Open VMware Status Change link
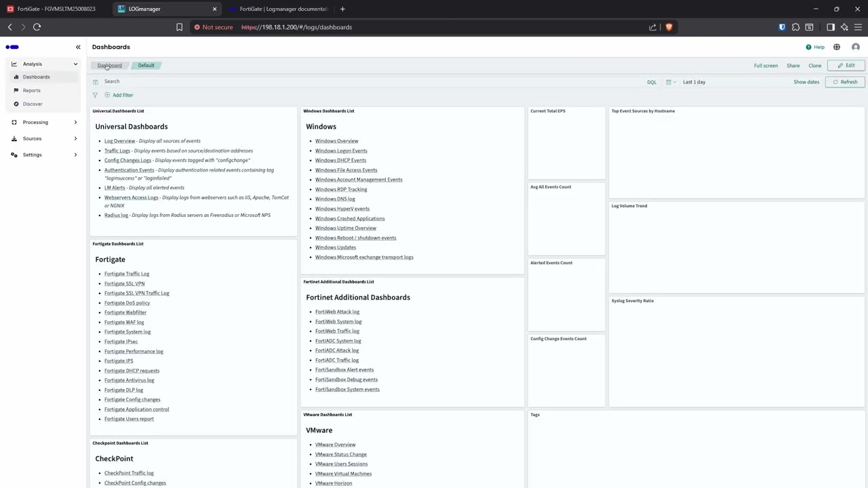 tap(340, 454)
